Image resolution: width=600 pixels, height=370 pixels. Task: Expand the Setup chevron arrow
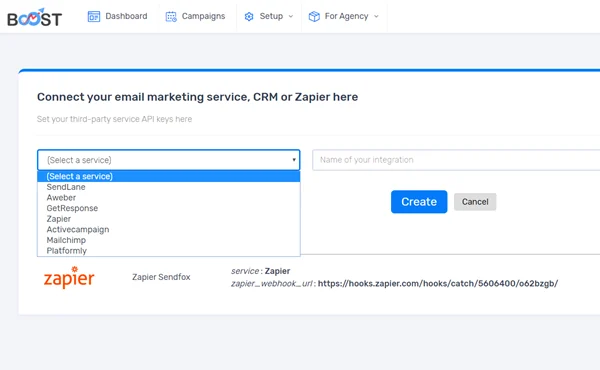pos(291,16)
